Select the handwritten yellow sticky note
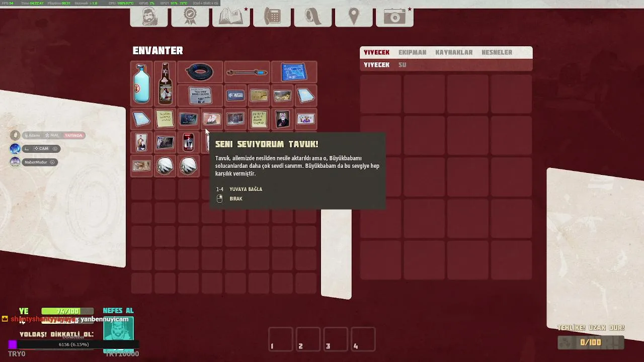This screenshot has width=644, height=362. click(165, 119)
